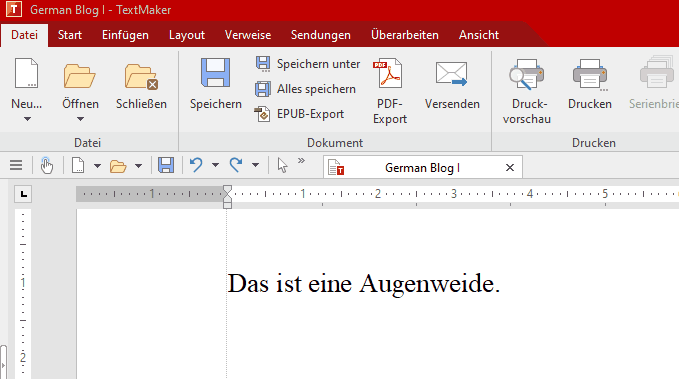Open the hamburger menu in quick toolbar
The image size is (679, 379).
tap(16, 165)
